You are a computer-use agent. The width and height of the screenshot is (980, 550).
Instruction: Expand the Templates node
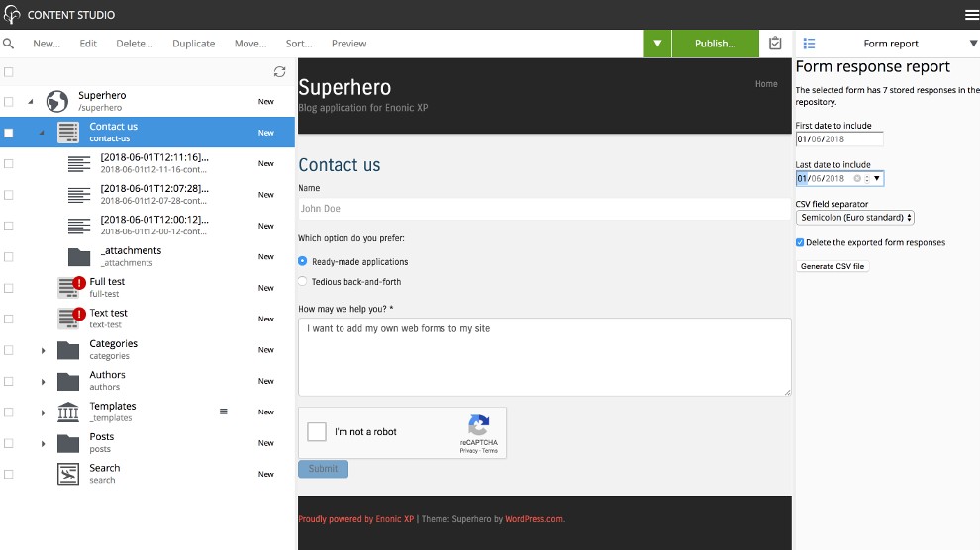pos(43,412)
